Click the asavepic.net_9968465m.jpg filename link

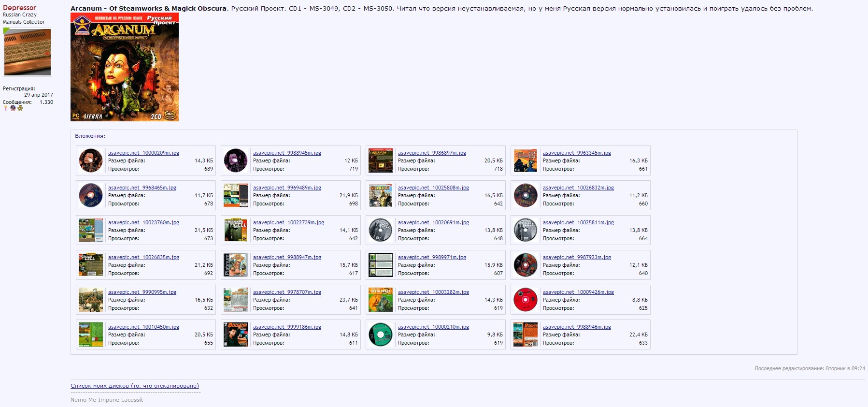point(142,188)
